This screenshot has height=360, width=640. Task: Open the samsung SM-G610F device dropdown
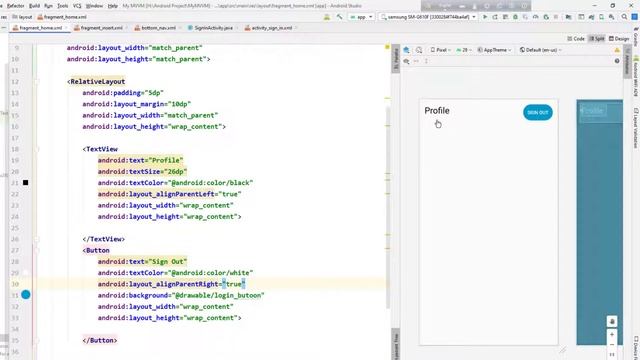(x=429, y=17)
